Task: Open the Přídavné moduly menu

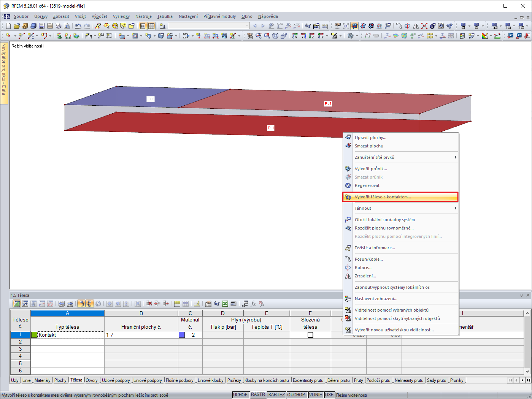Action: point(219,16)
